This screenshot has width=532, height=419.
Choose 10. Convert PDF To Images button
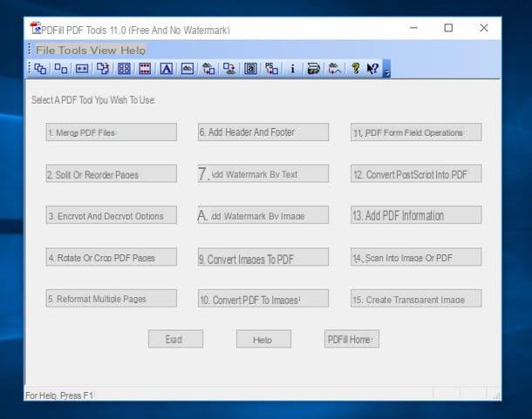coord(263,299)
